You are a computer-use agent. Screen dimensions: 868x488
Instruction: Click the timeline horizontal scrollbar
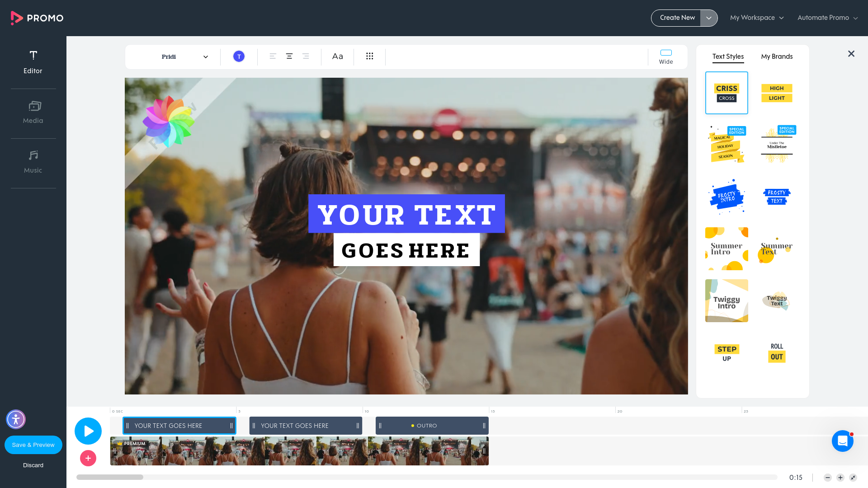(x=110, y=477)
